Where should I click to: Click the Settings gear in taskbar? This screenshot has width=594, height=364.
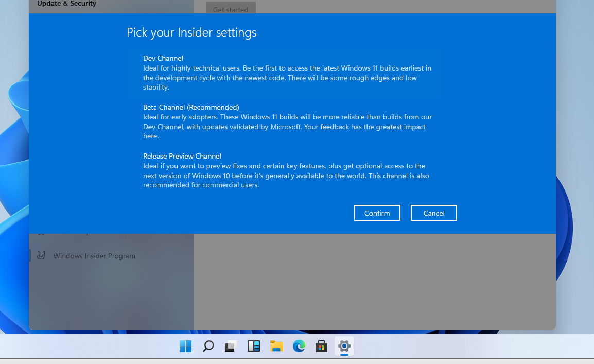[344, 346]
